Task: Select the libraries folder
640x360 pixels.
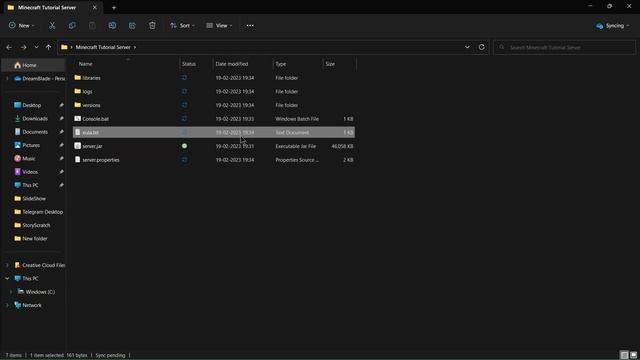Action: pyautogui.click(x=214, y=78)
